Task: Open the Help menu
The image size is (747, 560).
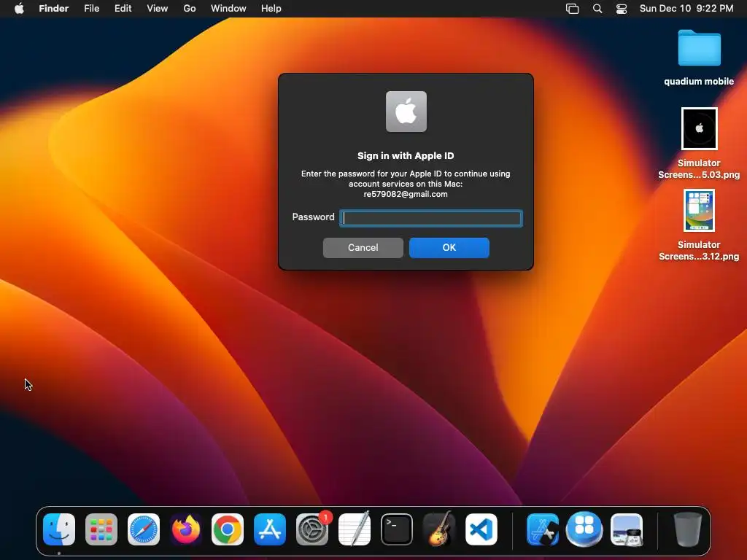Action: pyautogui.click(x=271, y=9)
